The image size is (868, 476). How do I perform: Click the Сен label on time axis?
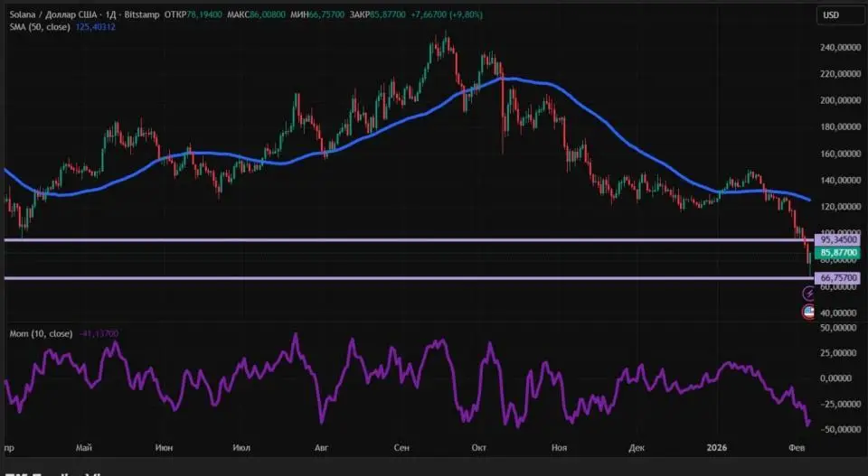coord(403,447)
